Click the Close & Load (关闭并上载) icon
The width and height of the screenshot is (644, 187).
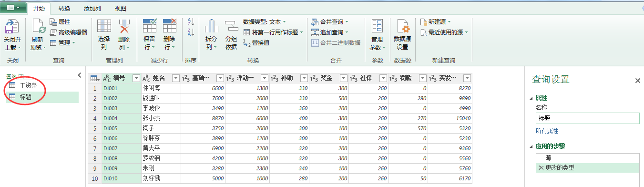[x=11, y=27]
